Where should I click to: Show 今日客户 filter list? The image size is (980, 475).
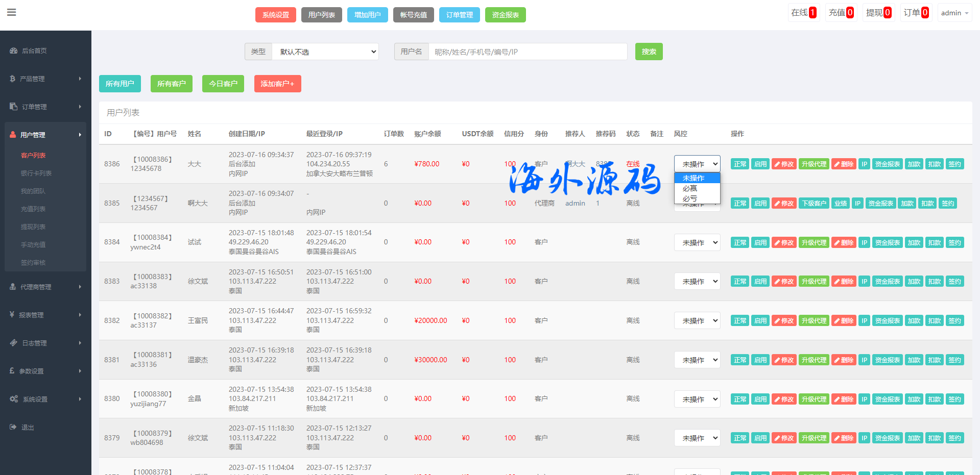(x=223, y=84)
